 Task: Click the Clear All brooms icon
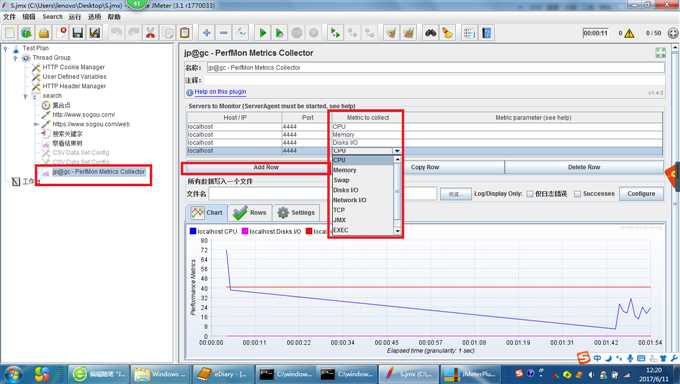pyautogui.click(x=408, y=33)
